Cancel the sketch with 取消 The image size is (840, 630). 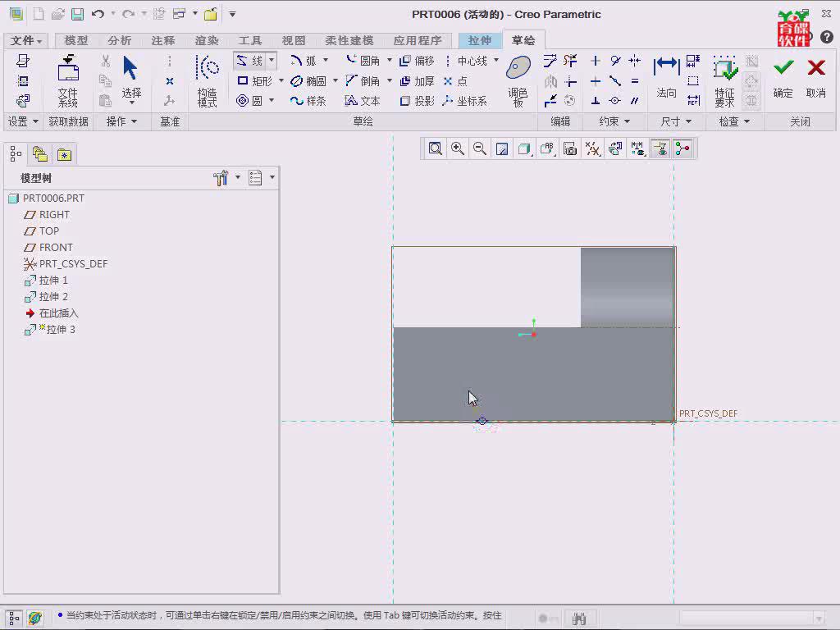pyautogui.click(x=816, y=78)
